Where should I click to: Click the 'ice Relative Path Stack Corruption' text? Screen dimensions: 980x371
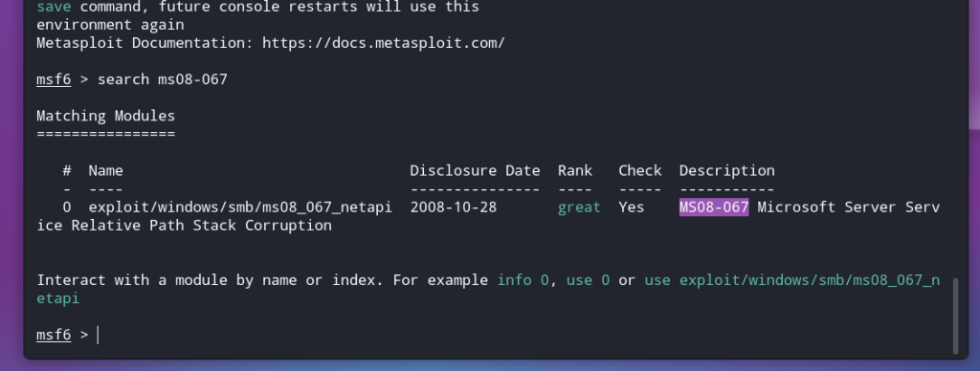coord(184,226)
